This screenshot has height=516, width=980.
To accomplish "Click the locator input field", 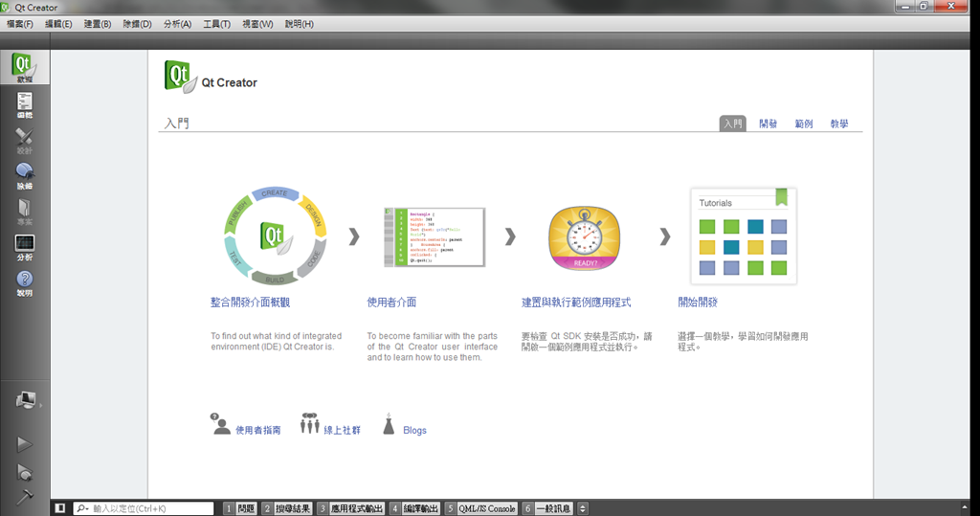I will point(144,508).
